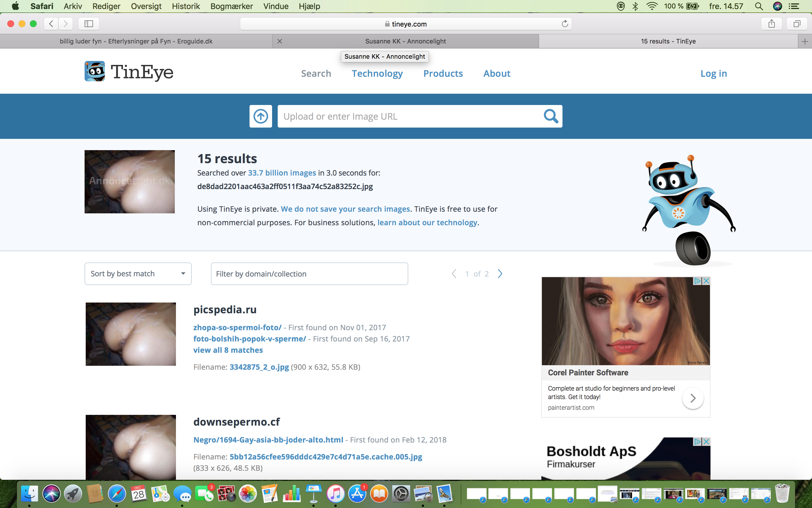812x508 pixels.
Task: Click the picspedia.ru domain heading
Action: [x=225, y=309]
